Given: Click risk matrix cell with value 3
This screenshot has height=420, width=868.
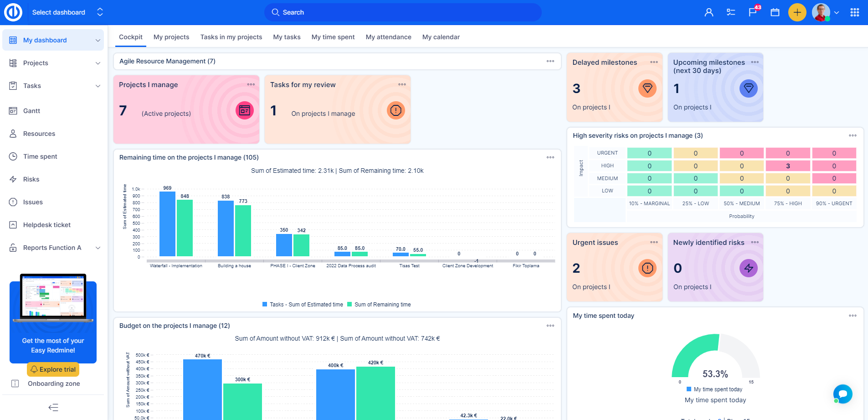Looking at the screenshot, I should click(788, 166).
